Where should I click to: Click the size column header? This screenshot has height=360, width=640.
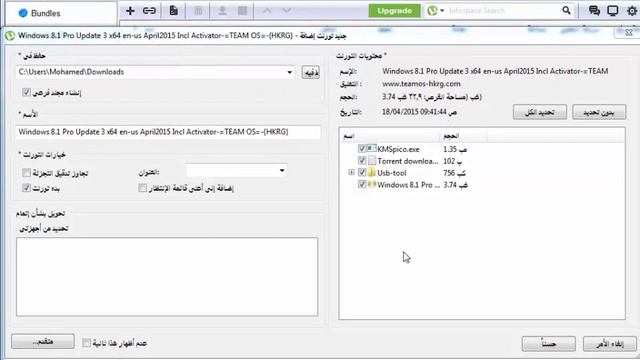pos(463,136)
